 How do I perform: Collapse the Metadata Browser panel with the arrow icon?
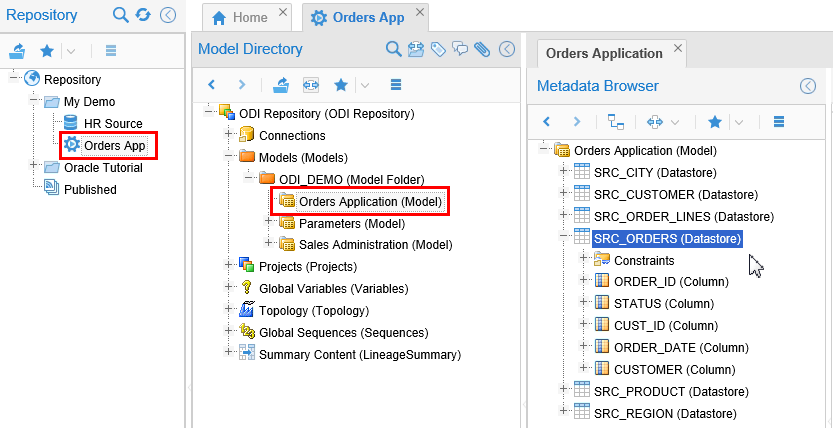pos(808,86)
